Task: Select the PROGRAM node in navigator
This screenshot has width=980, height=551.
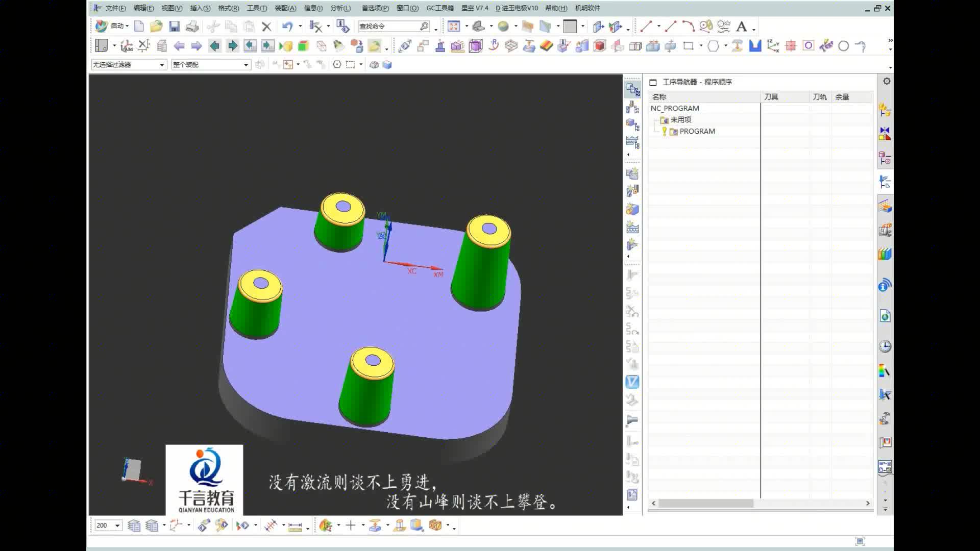Action: click(697, 132)
